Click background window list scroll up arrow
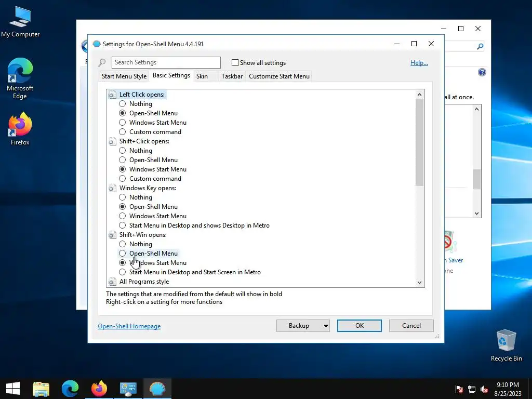 pos(477,109)
